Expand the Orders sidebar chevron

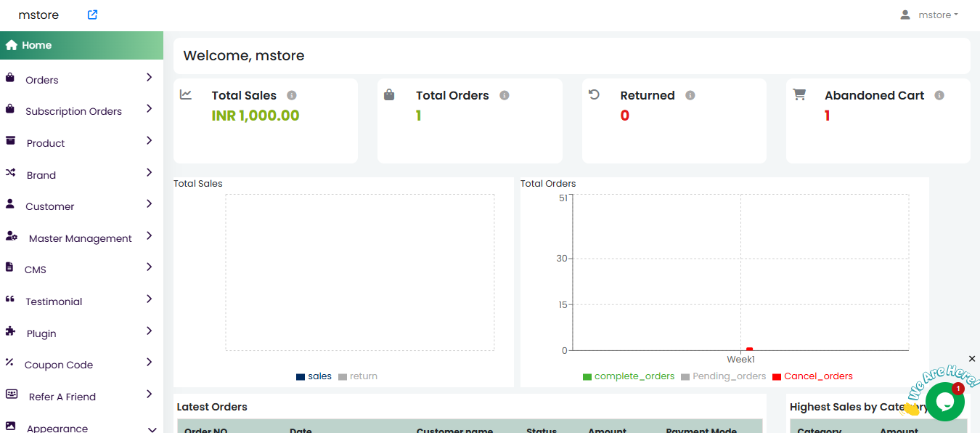pos(149,77)
